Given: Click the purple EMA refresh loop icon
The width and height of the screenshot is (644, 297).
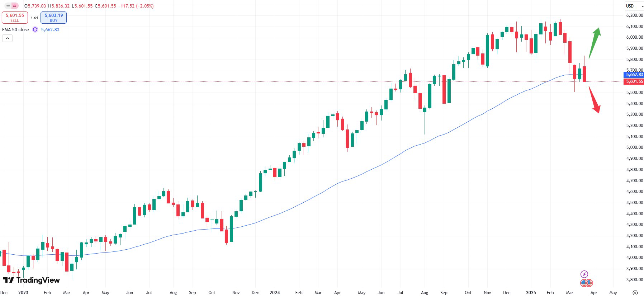Looking at the screenshot, I should click(35, 29).
